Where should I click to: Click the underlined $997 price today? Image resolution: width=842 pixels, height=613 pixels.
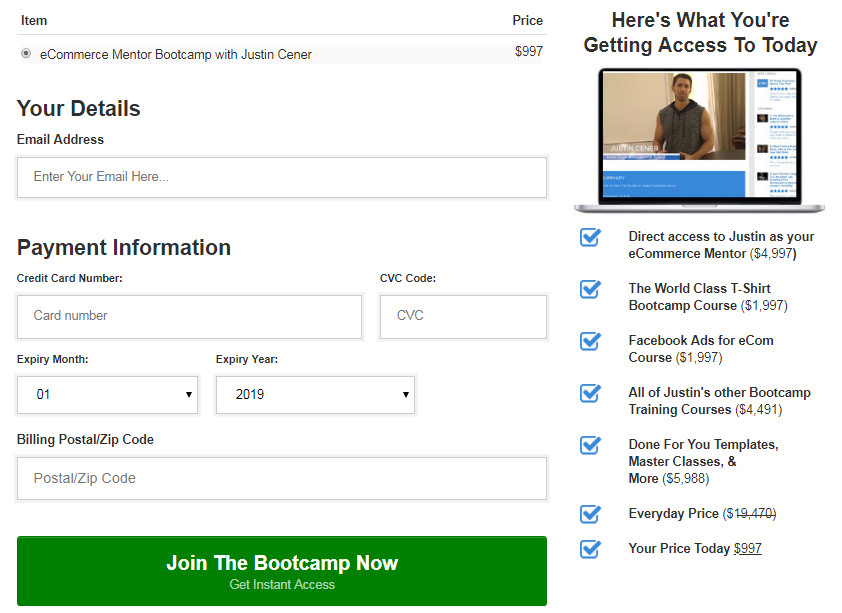(747, 549)
